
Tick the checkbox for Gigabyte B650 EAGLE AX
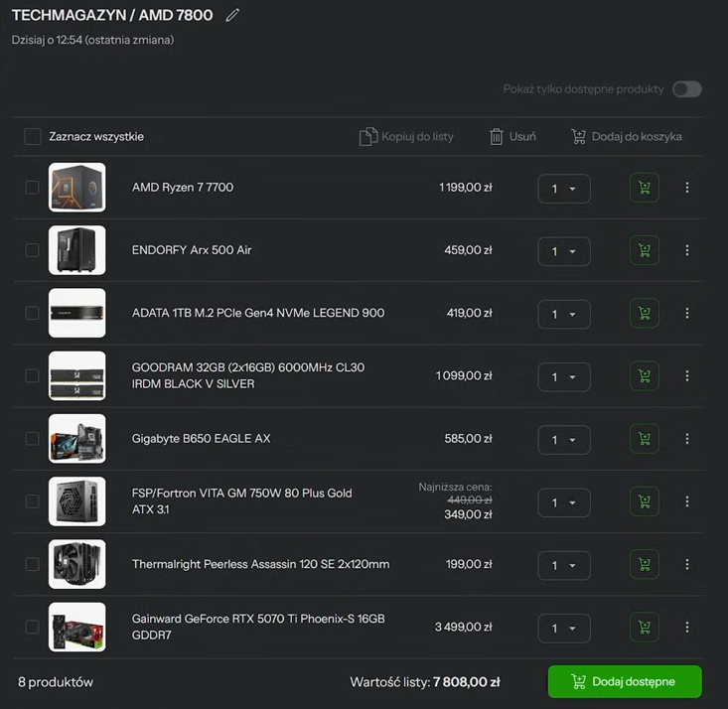click(x=33, y=439)
